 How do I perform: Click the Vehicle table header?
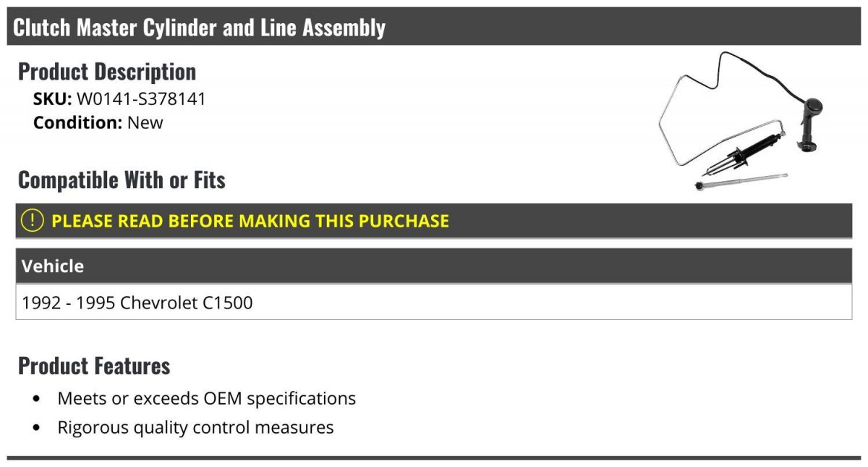[434, 266]
